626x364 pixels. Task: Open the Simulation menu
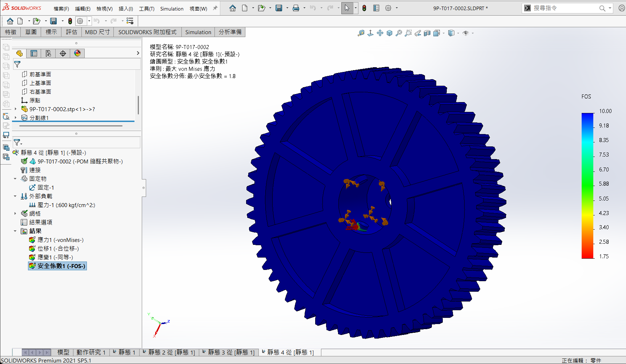172,9
